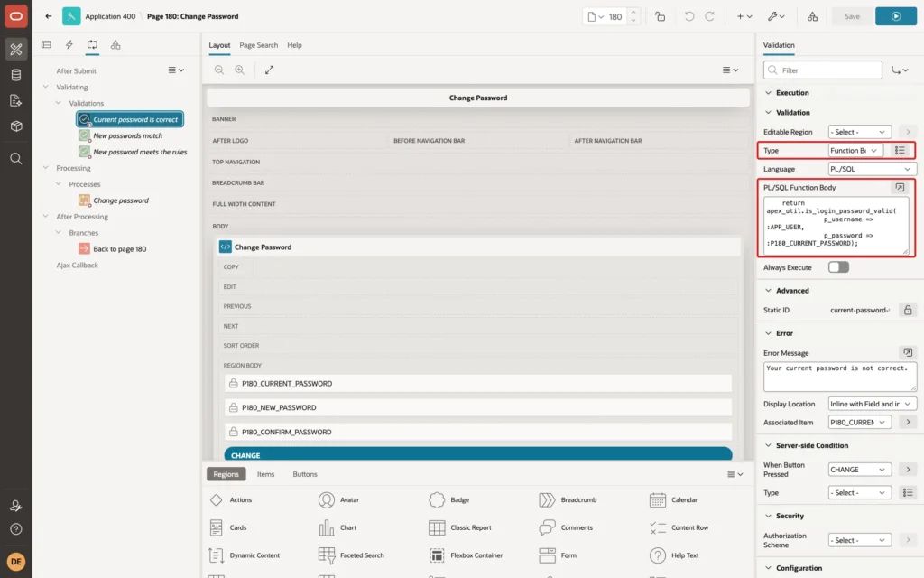Image resolution: width=924 pixels, height=578 pixels.
Task: Open SQL Workshop database icon
Action: coord(16,75)
